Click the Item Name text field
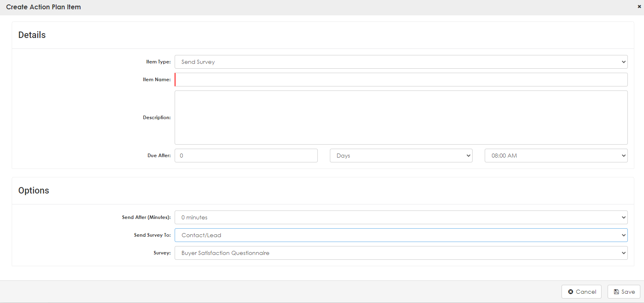 tap(401, 80)
